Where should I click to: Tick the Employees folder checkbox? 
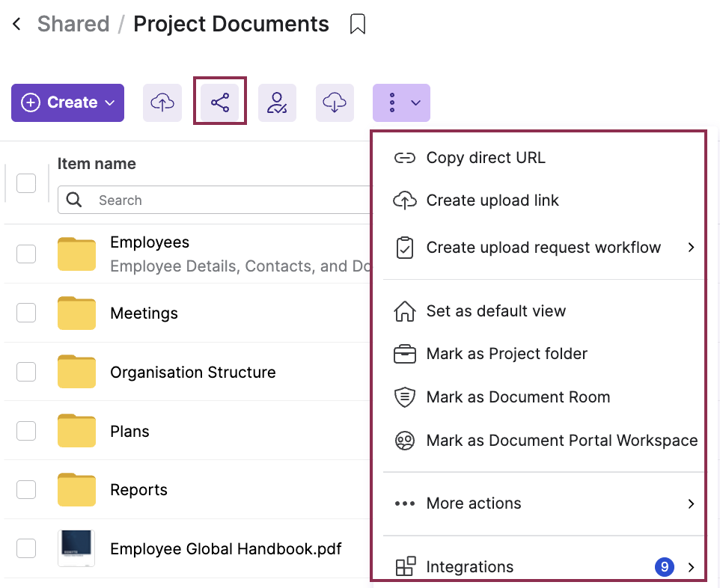(26, 254)
